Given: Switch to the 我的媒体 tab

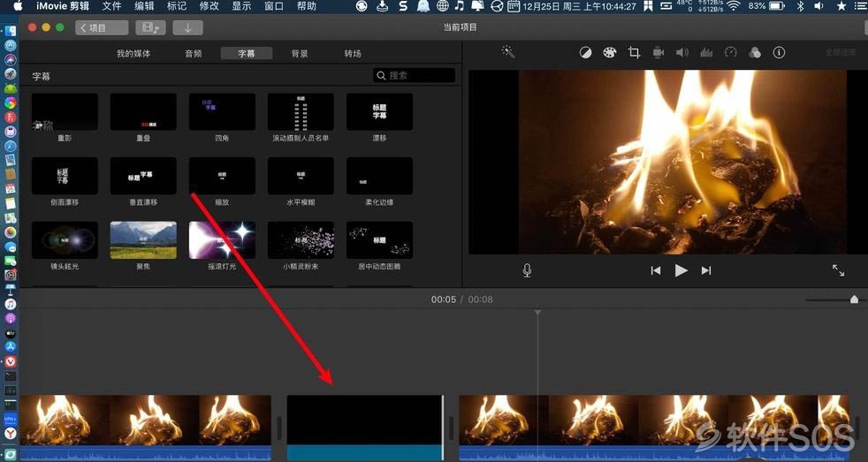Looking at the screenshot, I should [x=133, y=54].
